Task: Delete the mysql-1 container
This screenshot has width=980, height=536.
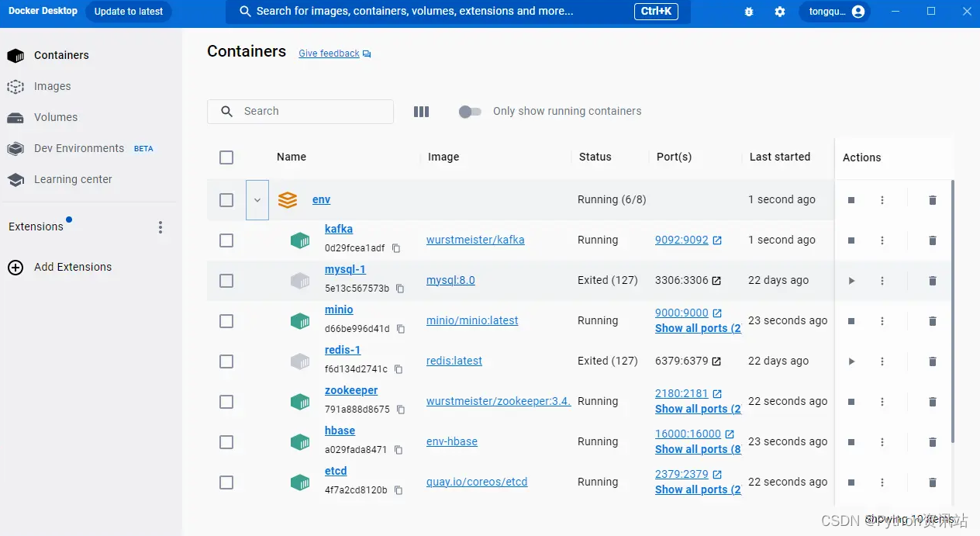Action: point(933,281)
